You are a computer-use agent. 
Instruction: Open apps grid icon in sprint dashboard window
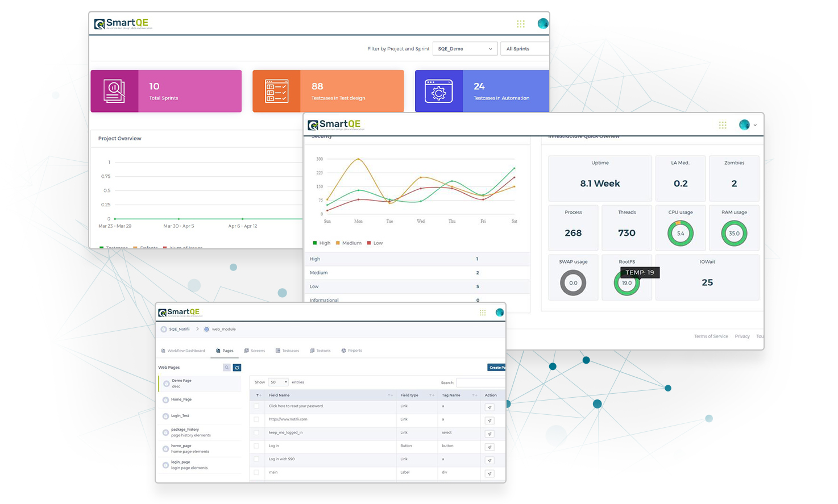click(x=520, y=24)
